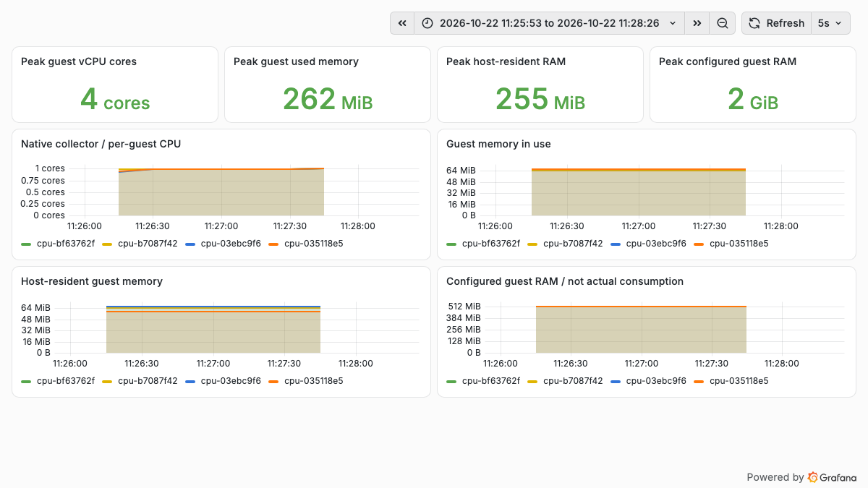Click the 255 MiB stat value
868x488 pixels.
tap(540, 99)
